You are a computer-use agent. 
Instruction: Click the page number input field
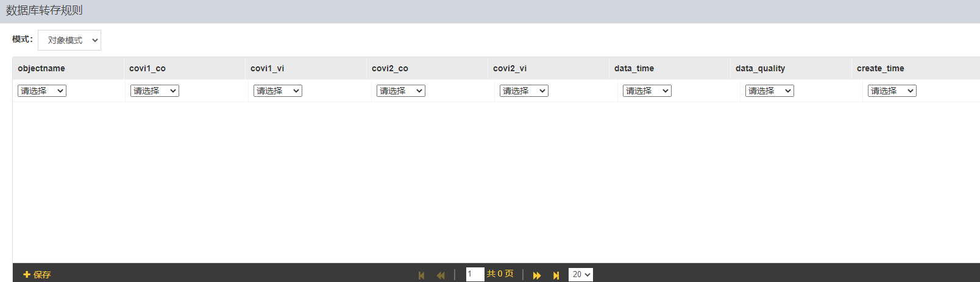coord(475,274)
